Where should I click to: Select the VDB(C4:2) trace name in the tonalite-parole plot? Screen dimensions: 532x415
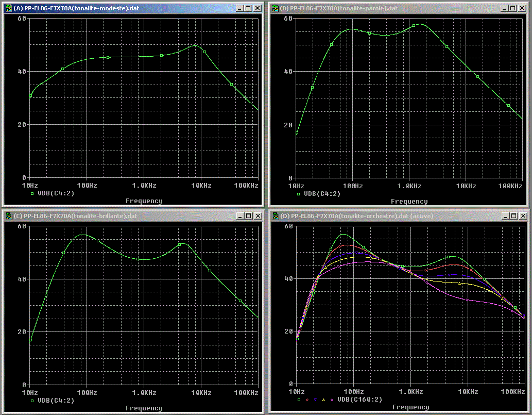pos(322,194)
